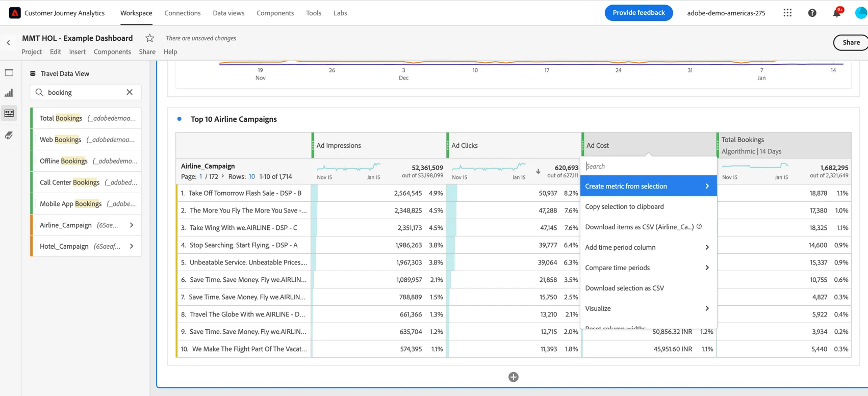Click the booking component search field

[x=86, y=92]
